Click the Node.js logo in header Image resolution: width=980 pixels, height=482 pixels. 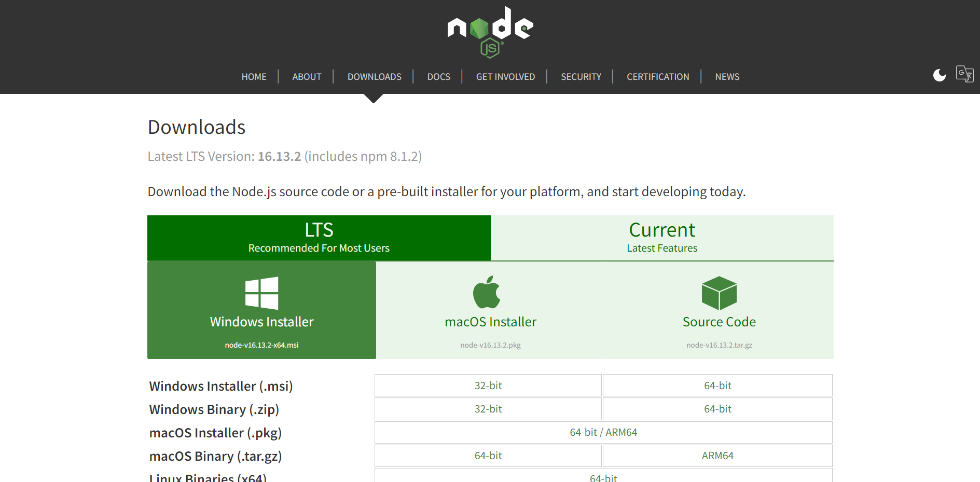(490, 31)
